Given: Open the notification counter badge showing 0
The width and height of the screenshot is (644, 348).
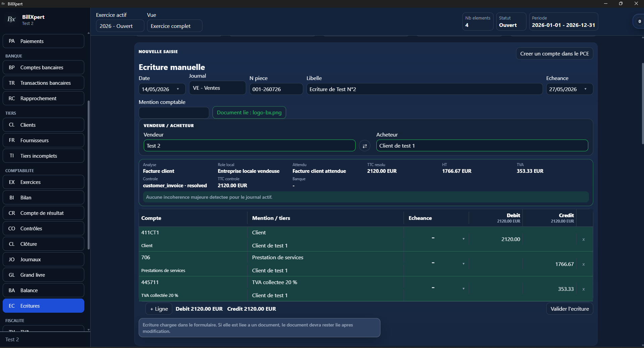Looking at the screenshot, I should pos(639,21).
